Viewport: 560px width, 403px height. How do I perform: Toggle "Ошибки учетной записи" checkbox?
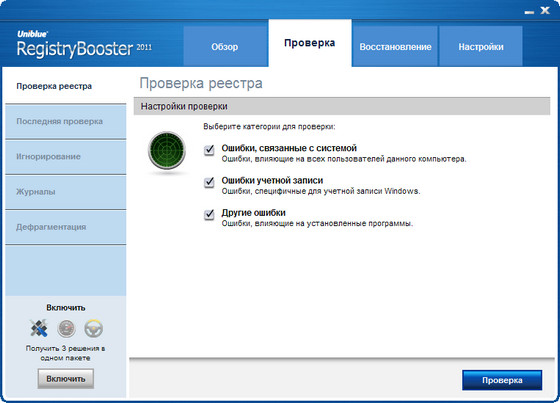[x=209, y=182]
